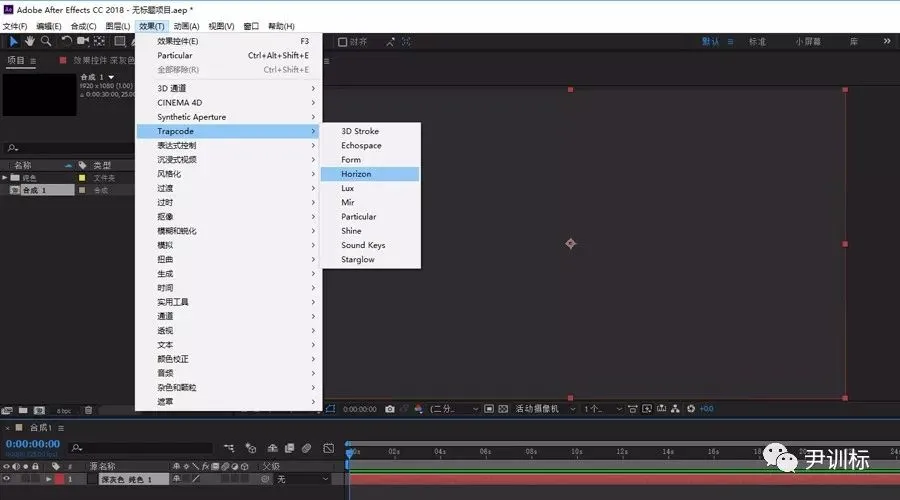Toggle quality switch on 深灰色 纯色 1 layer
Screen dimensions: 900x500
pyautogui.click(x=196, y=479)
